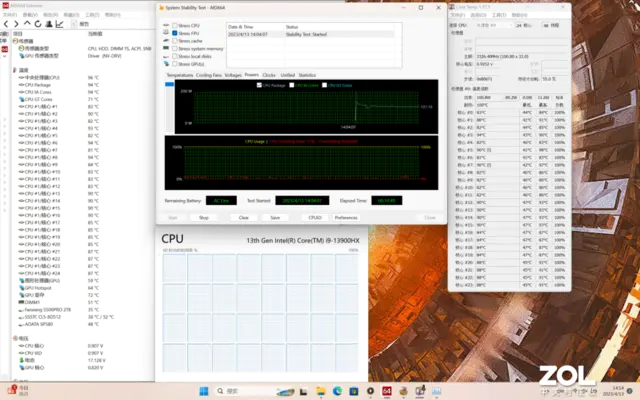Uncheck the Stress FPU checkbox
The width and height of the screenshot is (640, 400).
coord(175,33)
